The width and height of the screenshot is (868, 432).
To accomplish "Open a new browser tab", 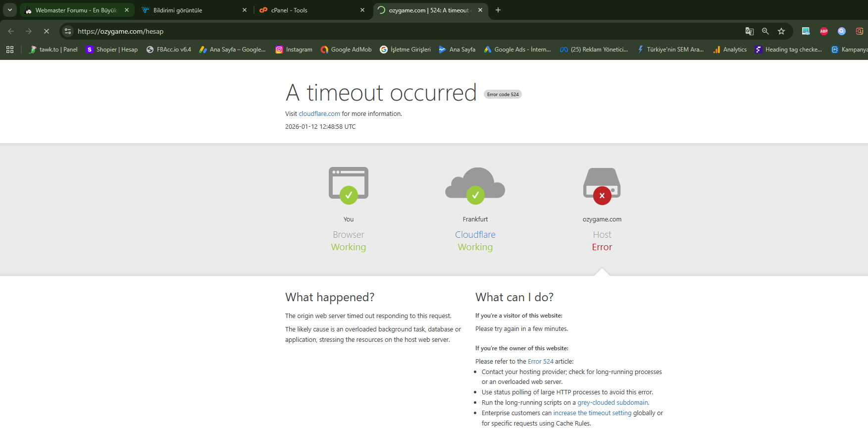I will pyautogui.click(x=498, y=10).
